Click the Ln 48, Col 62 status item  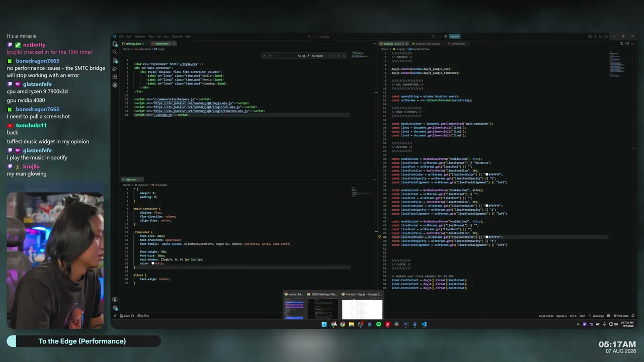pyautogui.click(x=546, y=316)
